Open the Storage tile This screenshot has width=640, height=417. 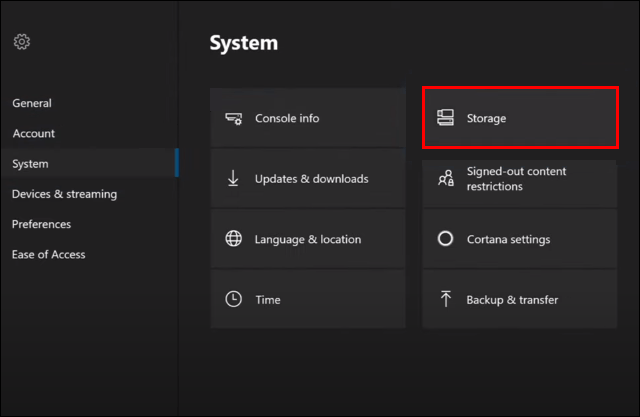point(520,118)
